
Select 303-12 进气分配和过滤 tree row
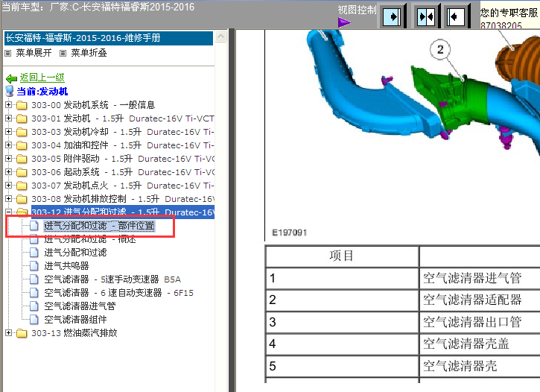[123, 212]
